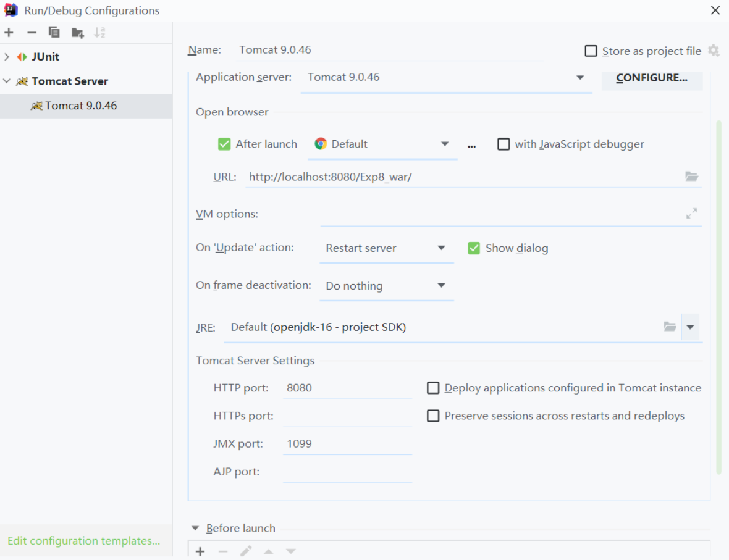Select Tomcat 9.0.46 configuration in tree
The height and width of the screenshot is (560, 729).
[86, 106]
